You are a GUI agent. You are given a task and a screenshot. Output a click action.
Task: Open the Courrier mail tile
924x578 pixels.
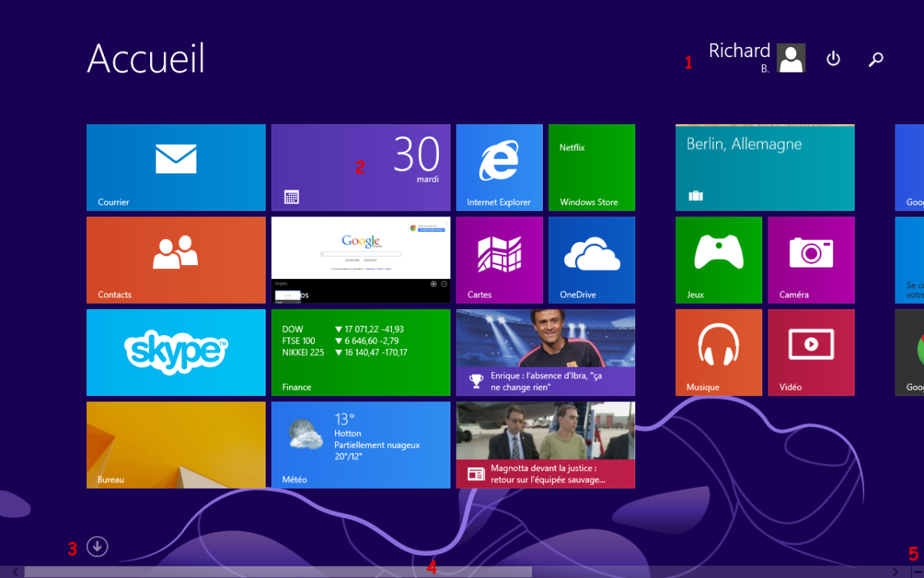pos(176,167)
